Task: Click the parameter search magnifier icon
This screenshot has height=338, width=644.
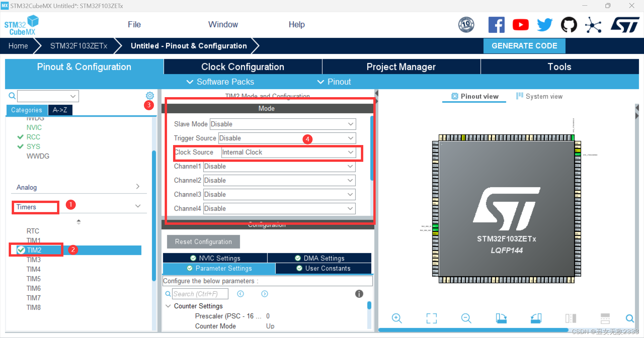Action: (x=168, y=294)
